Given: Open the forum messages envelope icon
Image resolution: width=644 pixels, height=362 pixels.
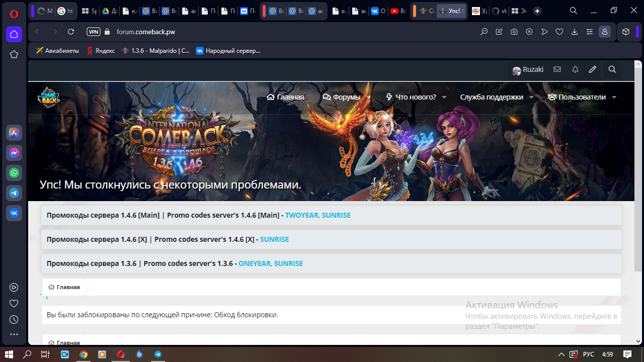Looking at the screenshot, I should point(557,69).
